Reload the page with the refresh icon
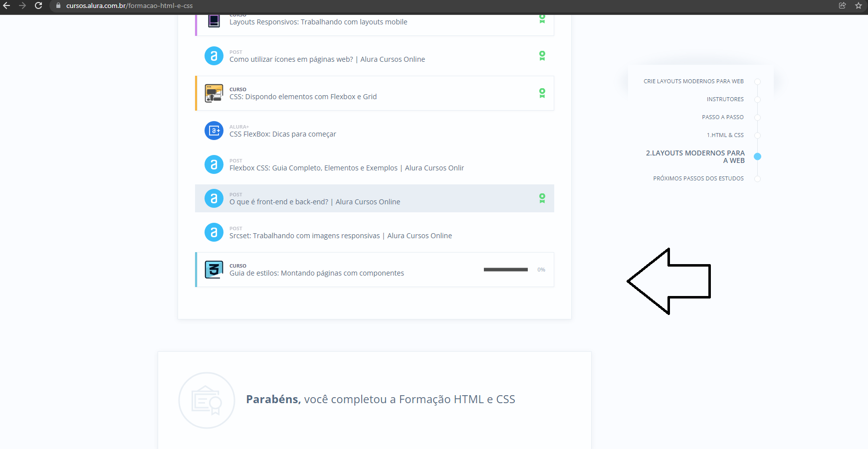The width and height of the screenshot is (868, 449). click(x=38, y=5)
